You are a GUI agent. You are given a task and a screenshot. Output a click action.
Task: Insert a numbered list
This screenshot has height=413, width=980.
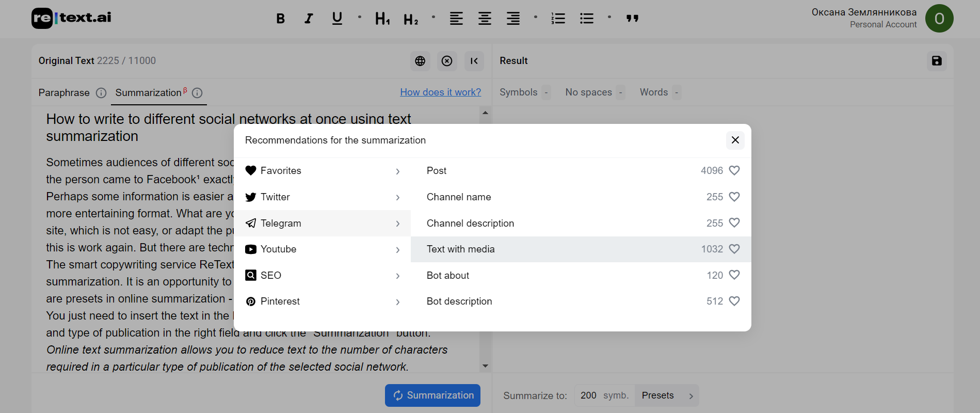558,19
